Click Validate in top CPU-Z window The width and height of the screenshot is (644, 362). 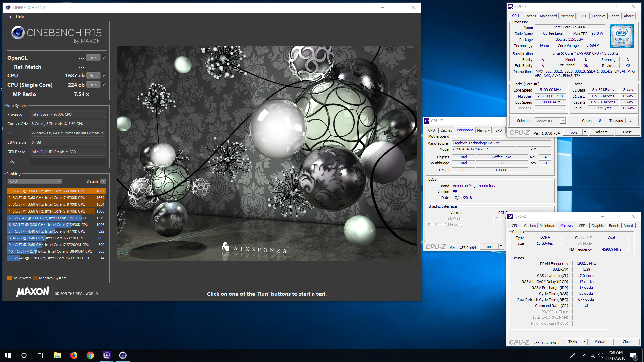601,132
